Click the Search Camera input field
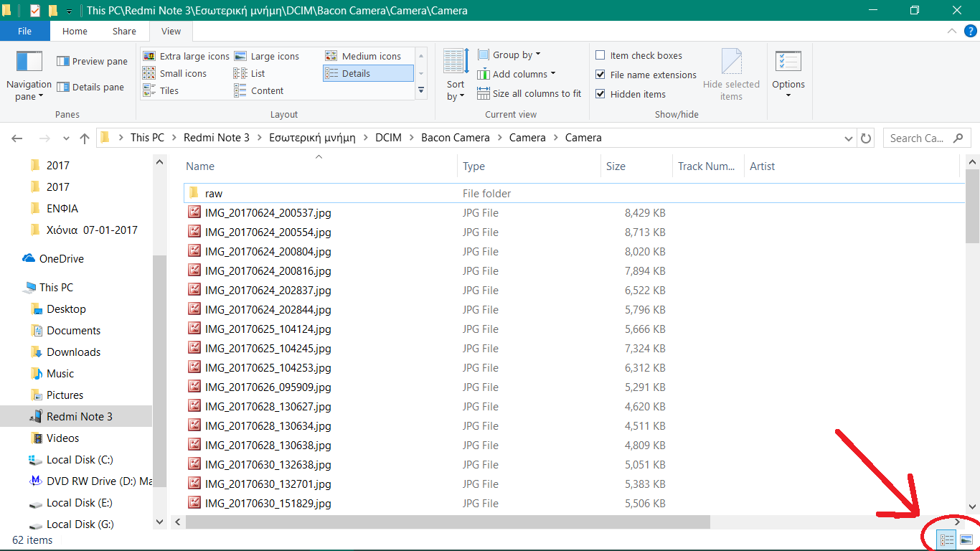Image resolution: width=980 pixels, height=551 pixels. (x=918, y=138)
